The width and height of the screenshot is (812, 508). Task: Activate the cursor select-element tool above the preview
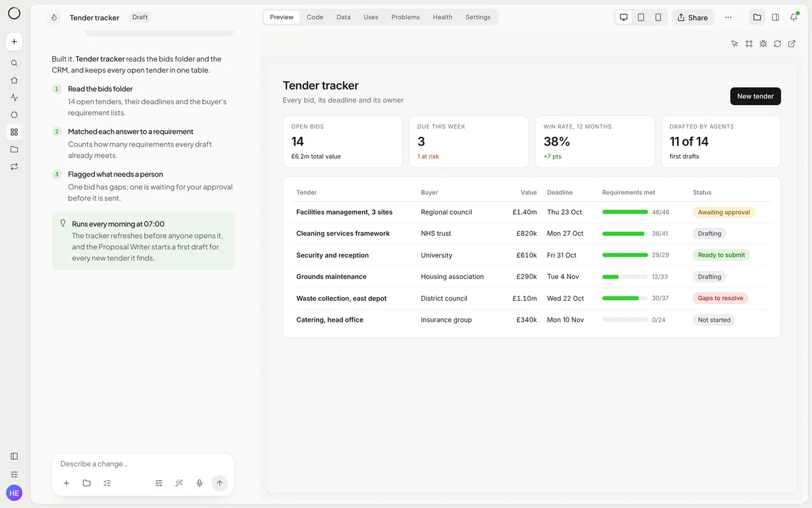735,44
